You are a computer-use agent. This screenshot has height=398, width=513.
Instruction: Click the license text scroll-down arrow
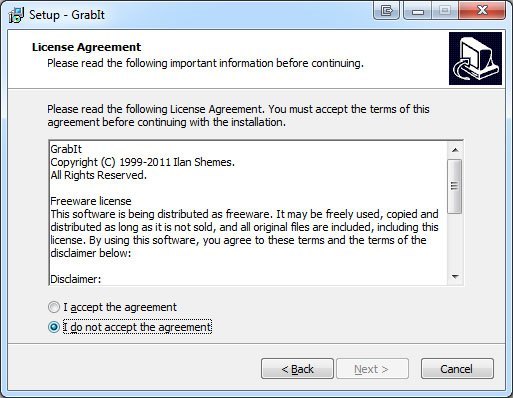tap(455, 277)
